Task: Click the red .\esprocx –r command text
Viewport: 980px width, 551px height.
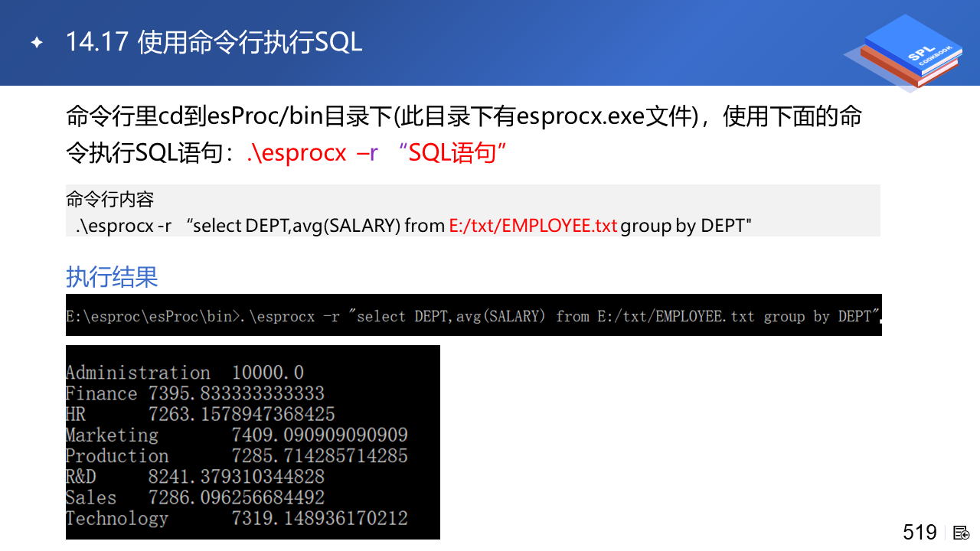Action: coord(312,153)
